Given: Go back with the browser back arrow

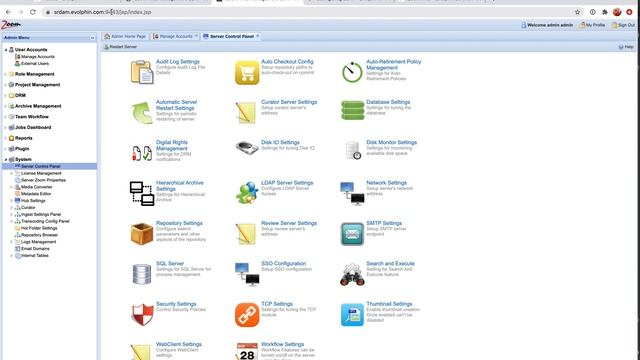Looking at the screenshot, I should 9,12.
